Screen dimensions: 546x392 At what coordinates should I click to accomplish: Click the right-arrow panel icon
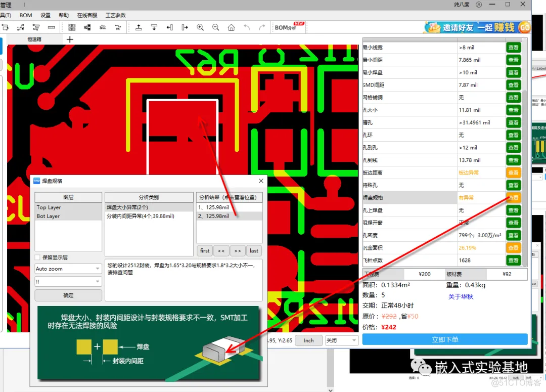185,27
